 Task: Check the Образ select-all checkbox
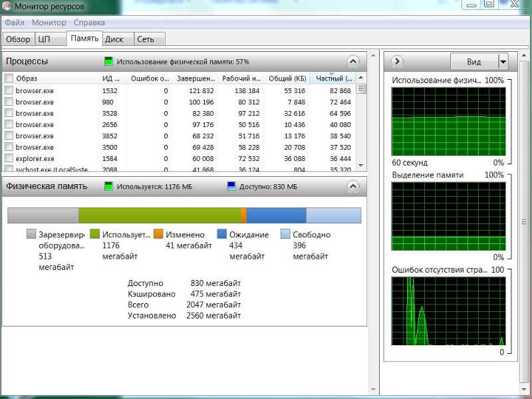tap(9, 78)
